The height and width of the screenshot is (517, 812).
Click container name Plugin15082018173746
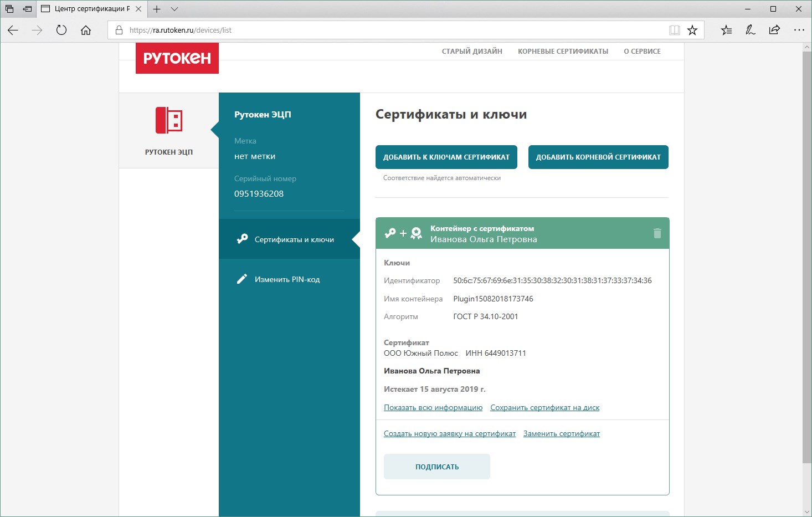493,299
